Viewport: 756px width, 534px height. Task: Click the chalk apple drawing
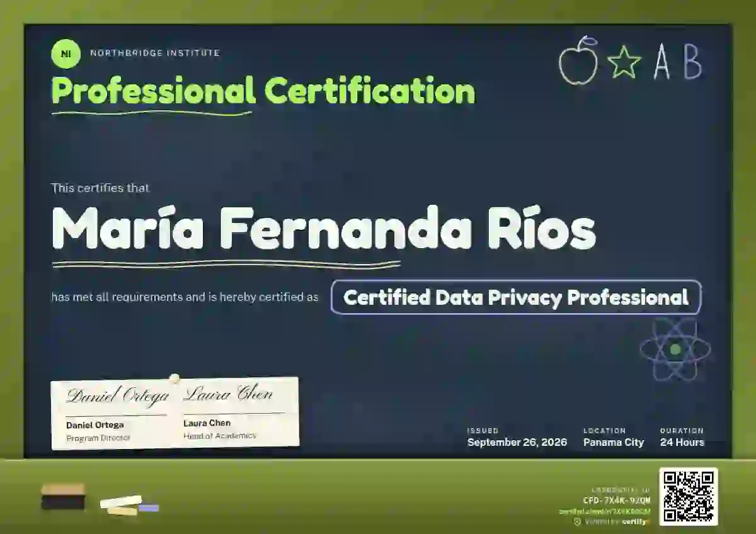tap(578, 60)
